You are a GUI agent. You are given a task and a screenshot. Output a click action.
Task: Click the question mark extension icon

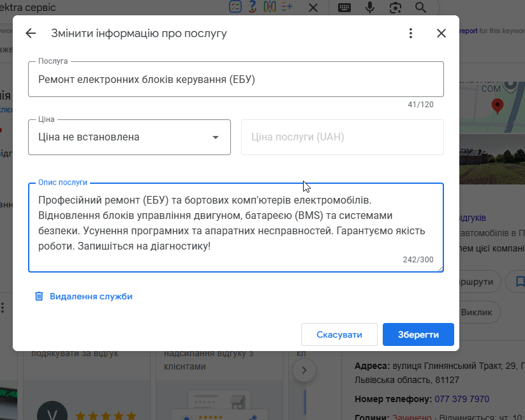[253, 6]
